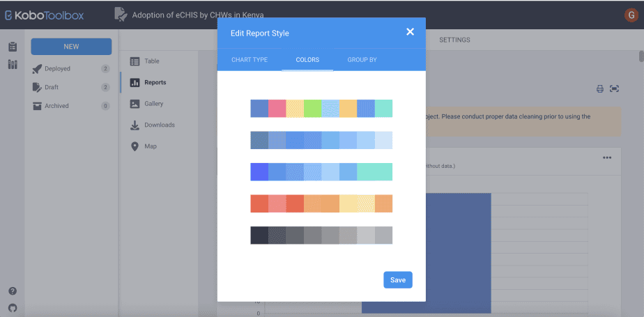Choose the light blue gradient palette row
Viewport: 644px width, 317px height.
[321, 140]
